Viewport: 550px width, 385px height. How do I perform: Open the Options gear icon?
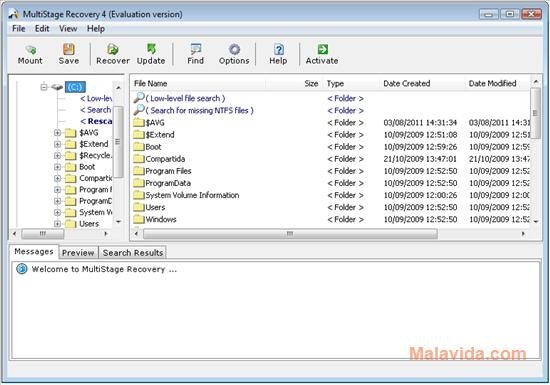[234, 49]
